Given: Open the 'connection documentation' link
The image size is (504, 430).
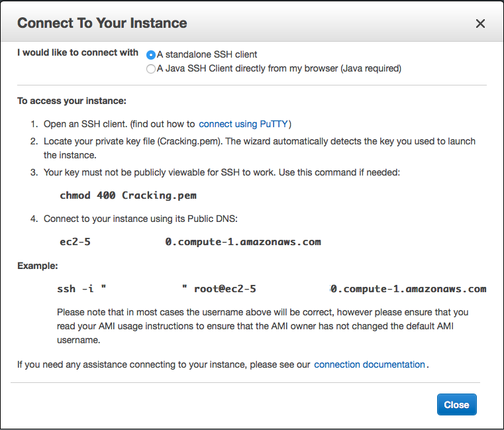Looking at the screenshot, I should click(x=369, y=364).
